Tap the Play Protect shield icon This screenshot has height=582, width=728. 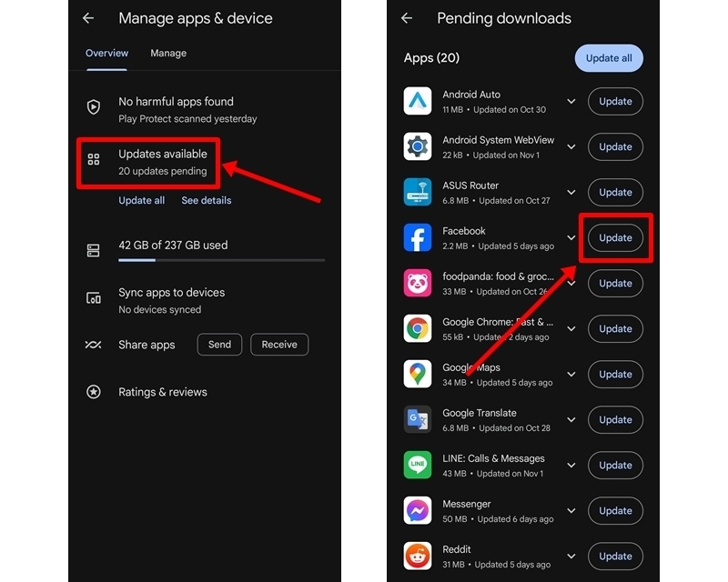[94, 106]
